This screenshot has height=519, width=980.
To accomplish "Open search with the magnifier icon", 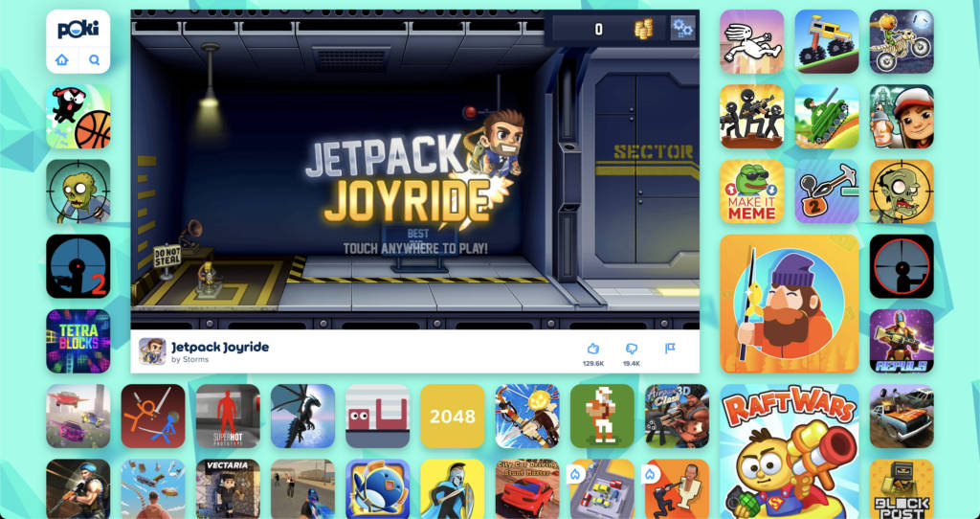I will (95, 60).
